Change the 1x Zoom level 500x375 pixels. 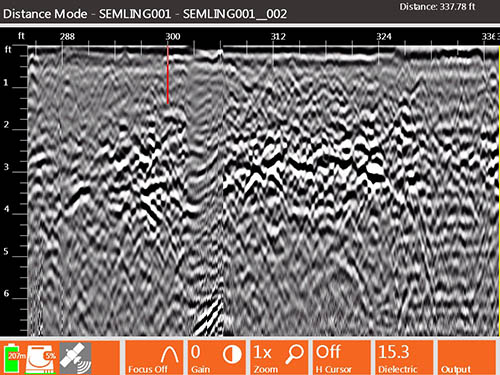coord(279,358)
